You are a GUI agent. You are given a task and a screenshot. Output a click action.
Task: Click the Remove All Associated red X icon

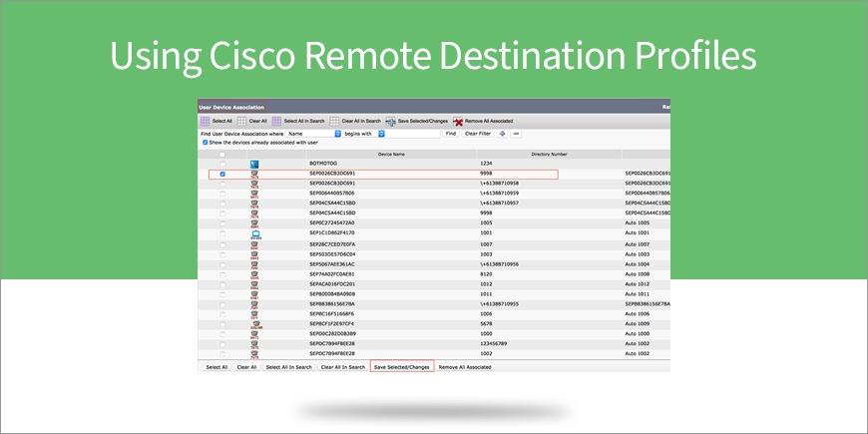458,121
